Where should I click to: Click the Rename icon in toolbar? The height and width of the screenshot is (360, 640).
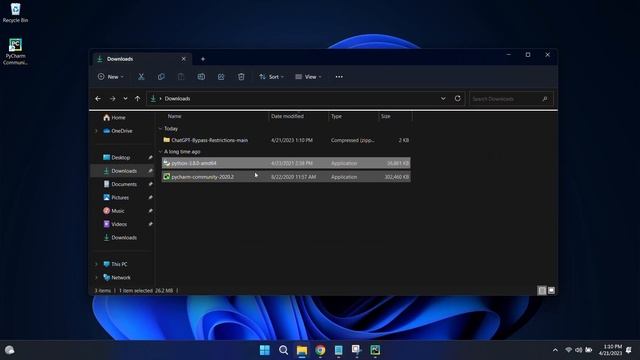[201, 77]
